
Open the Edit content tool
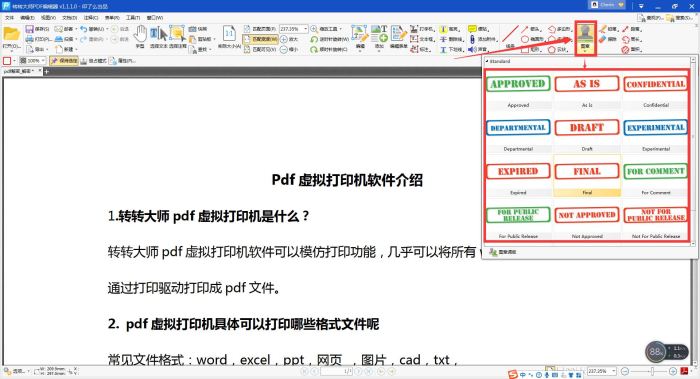point(360,37)
